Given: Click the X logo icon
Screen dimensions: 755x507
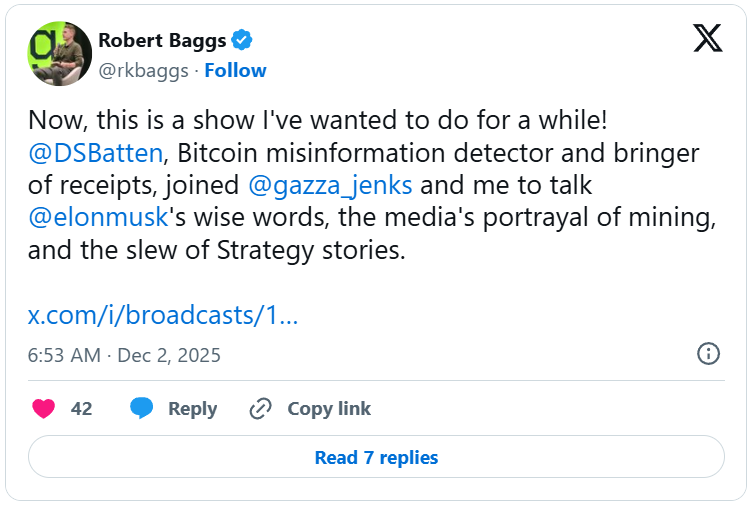Looking at the screenshot, I should [x=707, y=38].
